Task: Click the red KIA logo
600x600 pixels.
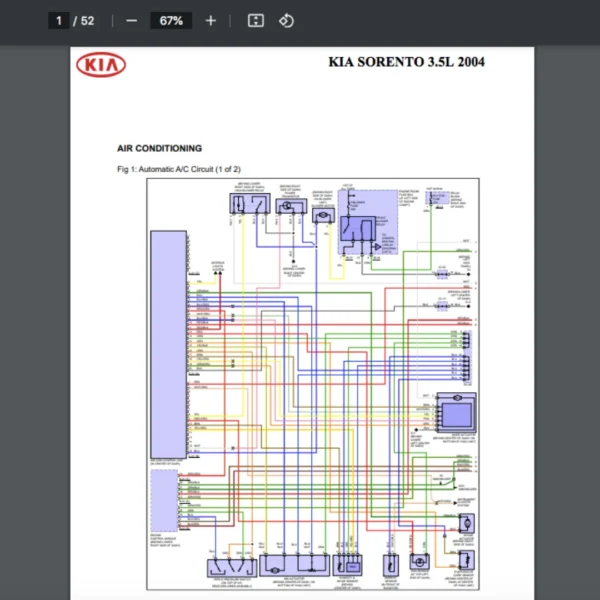Action: pyautogui.click(x=102, y=66)
